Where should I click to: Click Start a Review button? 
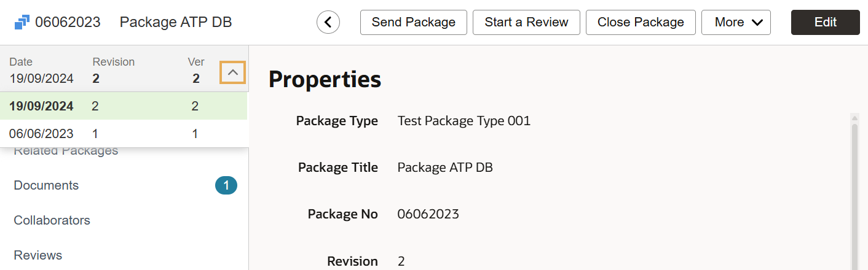pos(526,23)
